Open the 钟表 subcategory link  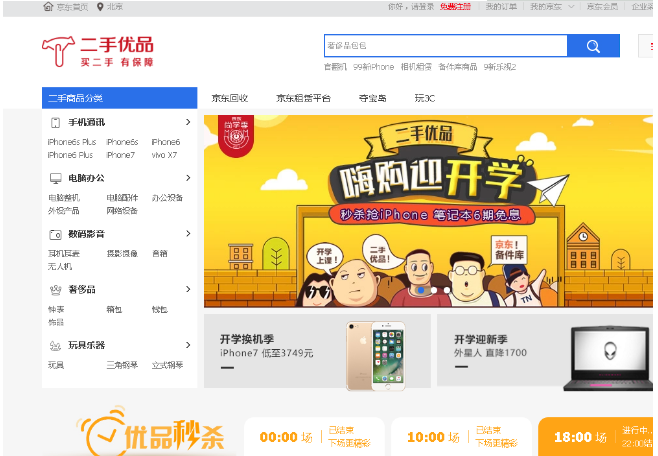56,310
